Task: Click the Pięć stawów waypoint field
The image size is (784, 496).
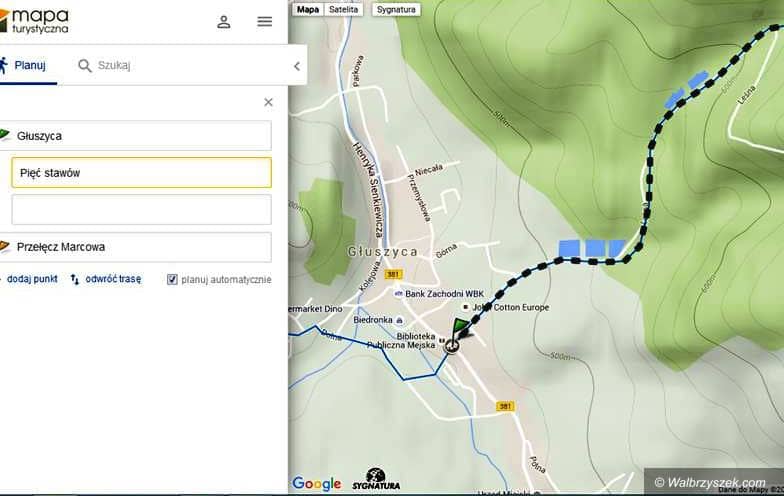Action: [x=141, y=173]
